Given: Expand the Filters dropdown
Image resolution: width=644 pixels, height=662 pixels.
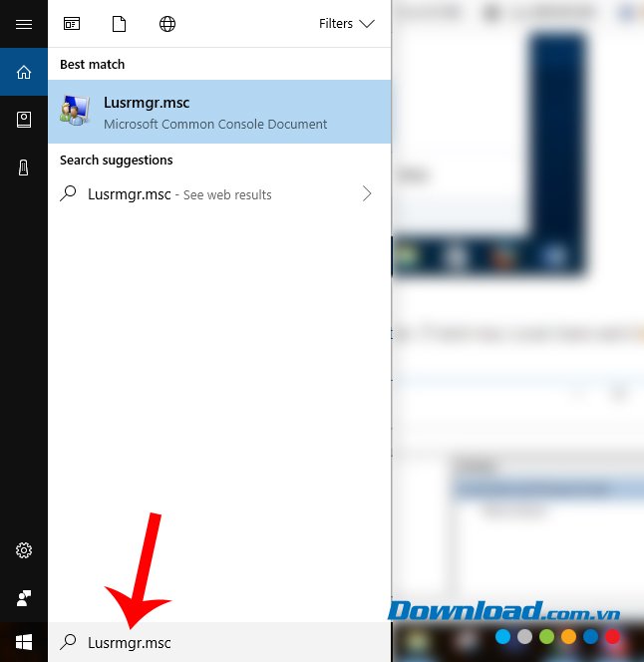Looking at the screenshot, I should pos(347,24).
